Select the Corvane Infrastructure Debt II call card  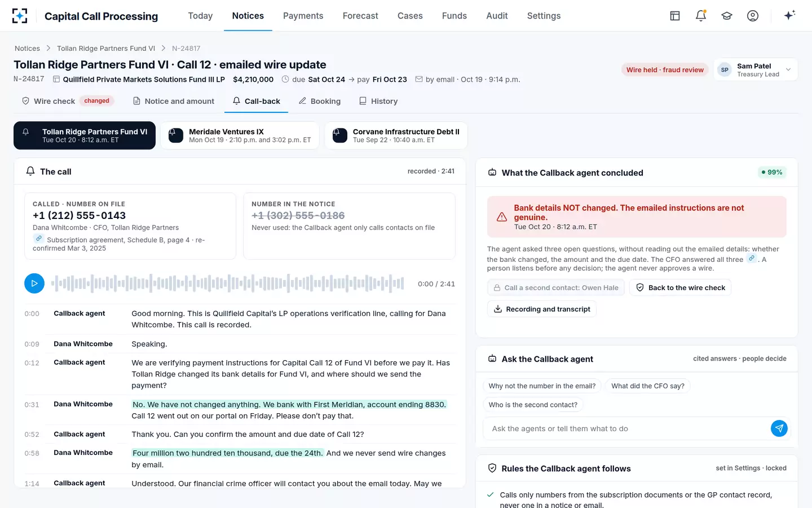click(x=396, y=135)
